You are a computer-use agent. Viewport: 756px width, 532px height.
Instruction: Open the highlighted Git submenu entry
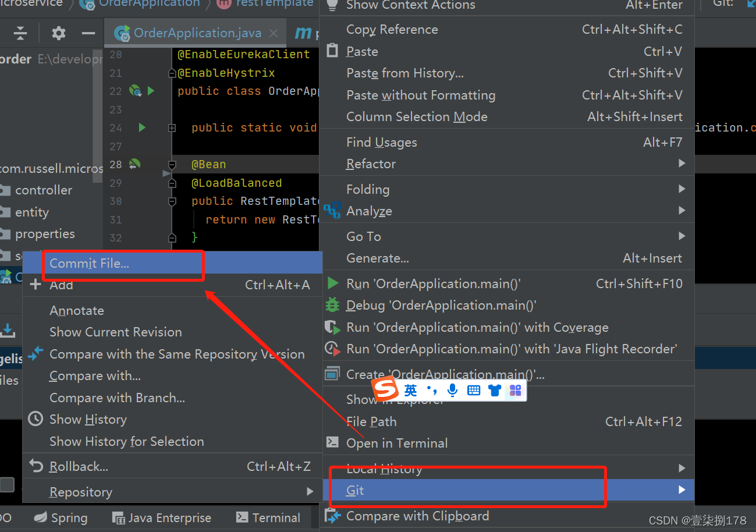click(508, 490)
